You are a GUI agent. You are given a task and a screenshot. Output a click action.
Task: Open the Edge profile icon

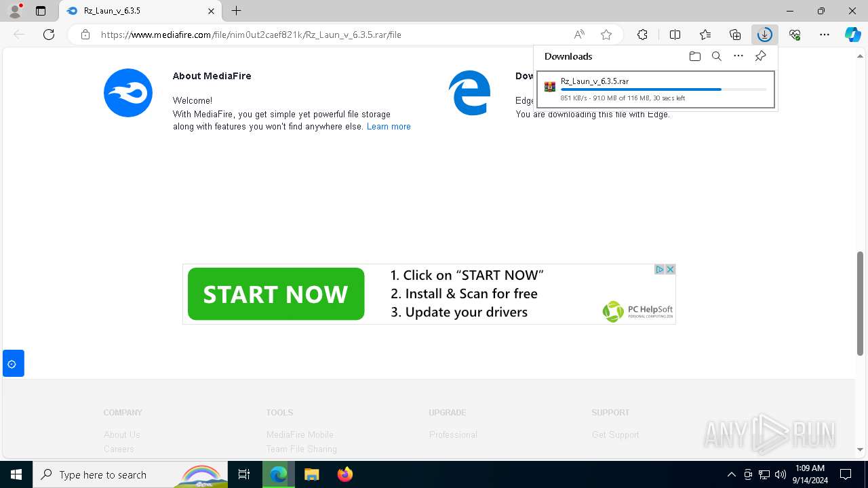click(14, 11)
